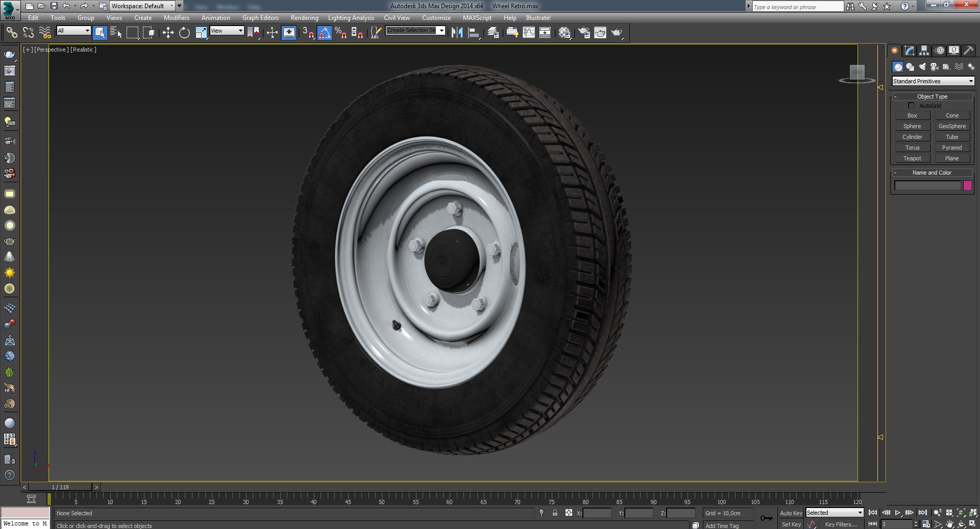This screenshot has height=529, width=980.
Task: Toggle the Set Key mode button
Action: [791, 524]
